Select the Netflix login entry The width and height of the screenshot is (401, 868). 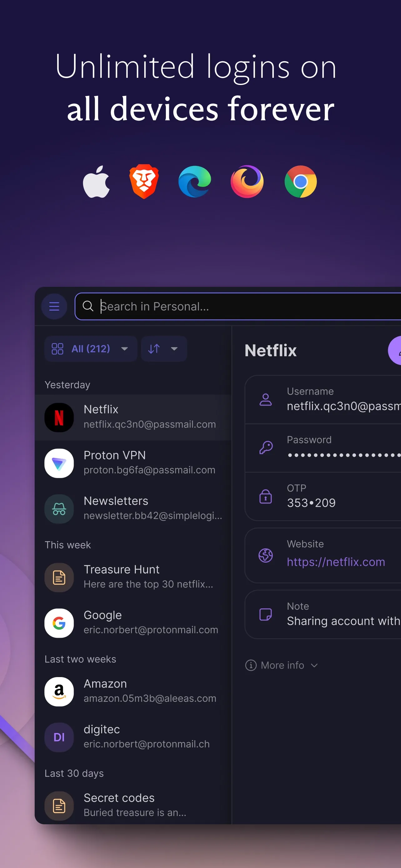pos(133,417)
